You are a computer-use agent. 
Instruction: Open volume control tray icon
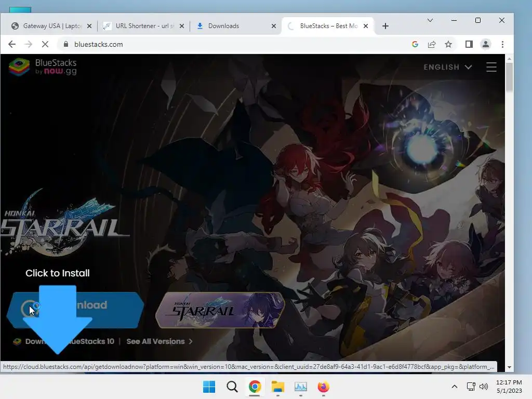point(484,387)
